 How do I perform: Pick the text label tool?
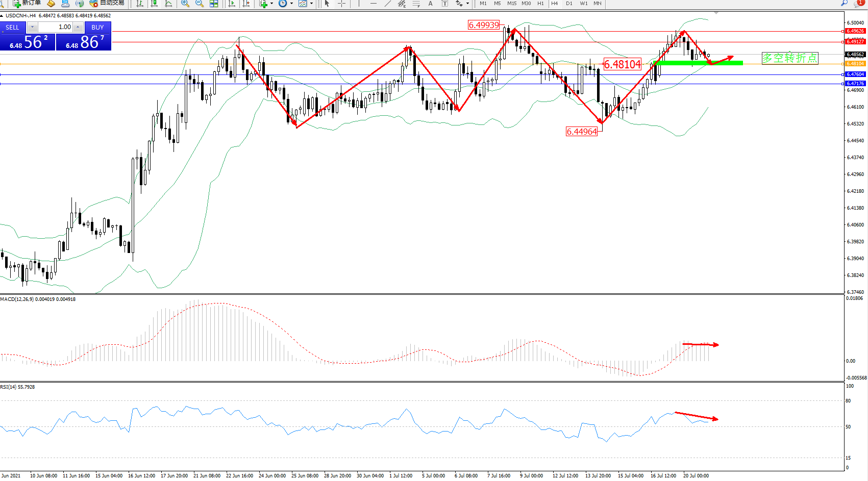[430, 4]
